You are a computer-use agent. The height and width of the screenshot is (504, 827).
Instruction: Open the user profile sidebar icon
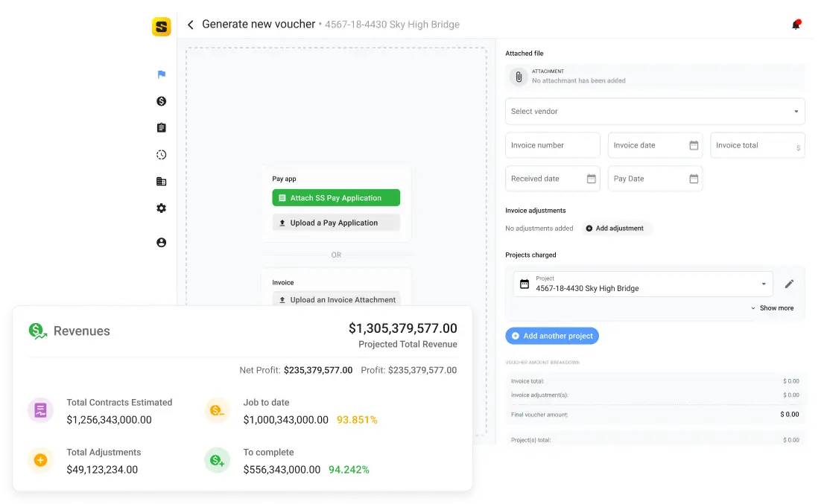point(161,243)
